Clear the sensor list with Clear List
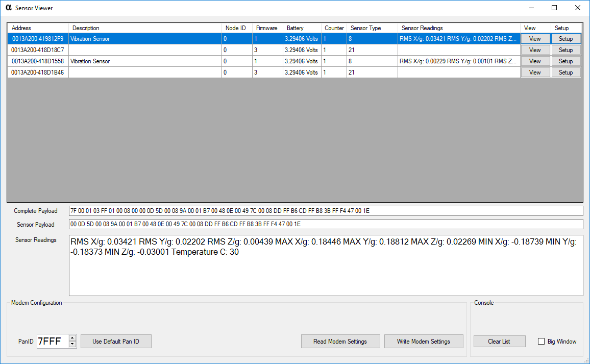This screenshot has height=364, width=590. tap(499, 342)
